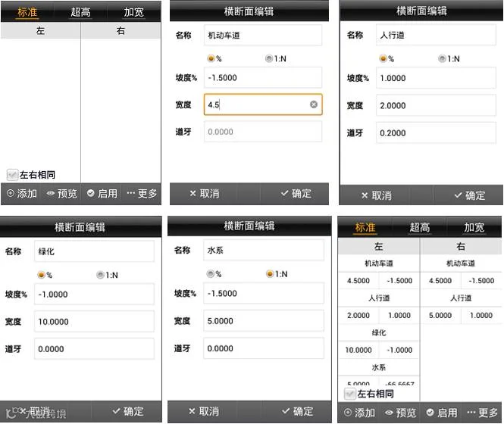Screen dimensions: 504x424
Task: Select the 1:N radio in the 绿化 editor
Action: [100, 275]
